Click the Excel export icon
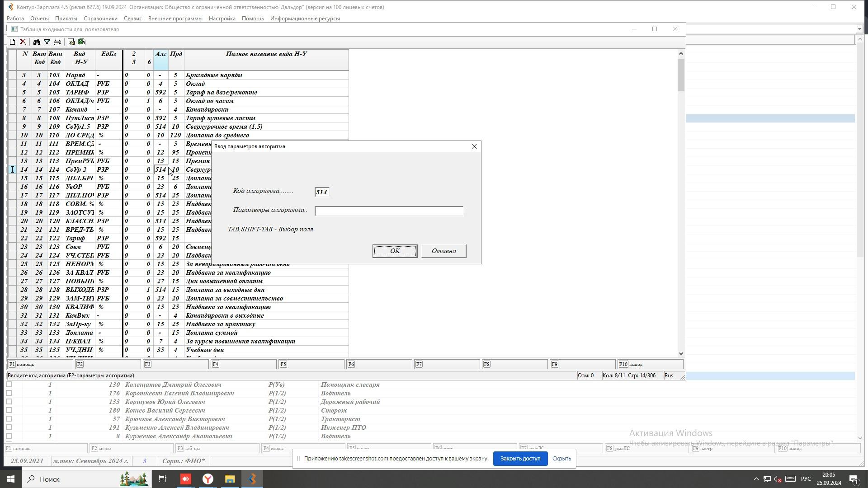This screenshot has height=488, width=868. (x=81, y=42)
